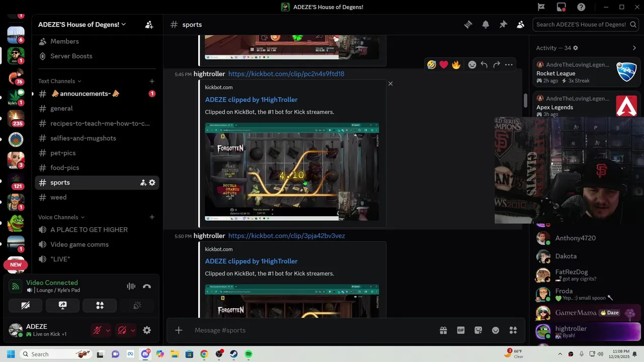Open microphone input options arrow

(108, 330)
